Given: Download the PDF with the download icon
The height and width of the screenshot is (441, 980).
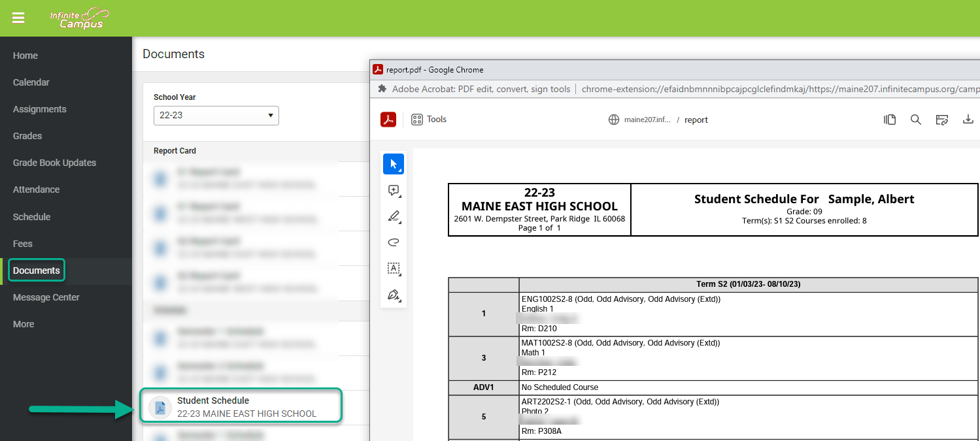Looking at the screenshot, I should click(x=968, y=120).
